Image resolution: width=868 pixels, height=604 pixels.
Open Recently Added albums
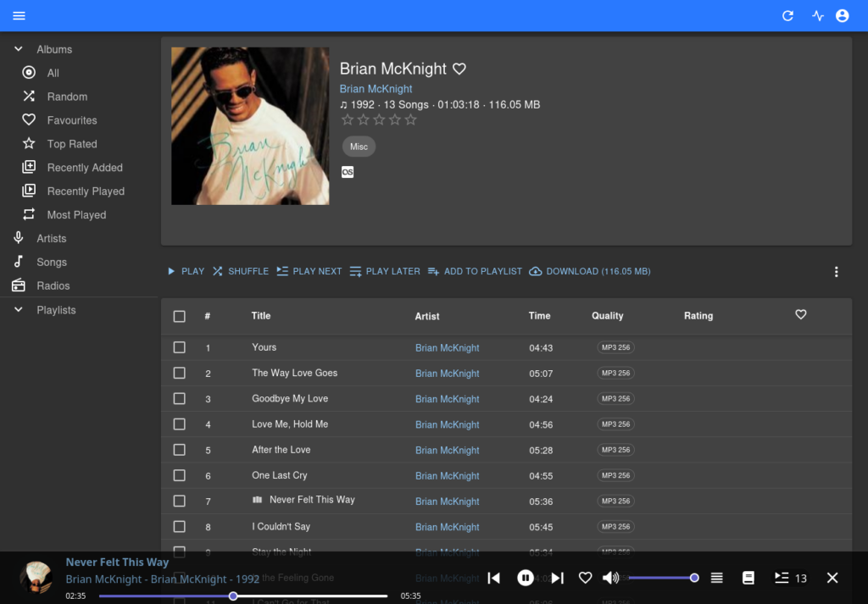[x=85, y=168]
